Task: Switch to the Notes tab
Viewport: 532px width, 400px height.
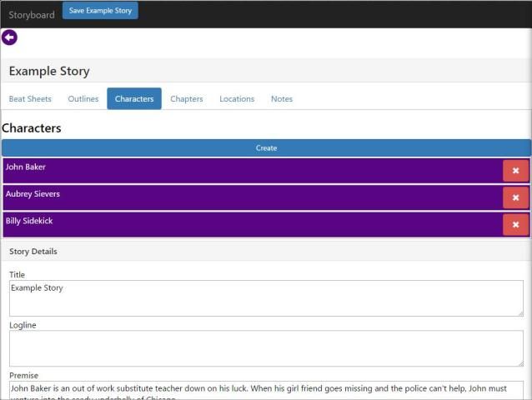Action: (x=282, y=99)
